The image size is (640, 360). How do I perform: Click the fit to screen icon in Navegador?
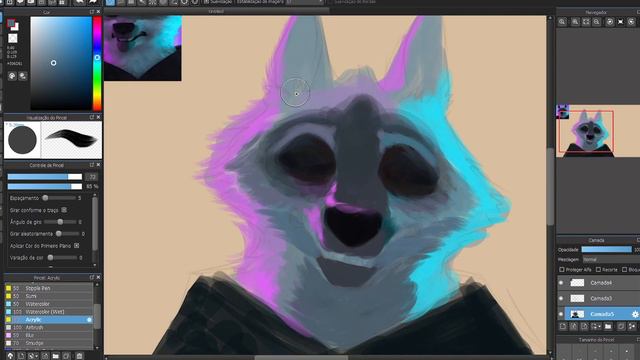[586, 22]
